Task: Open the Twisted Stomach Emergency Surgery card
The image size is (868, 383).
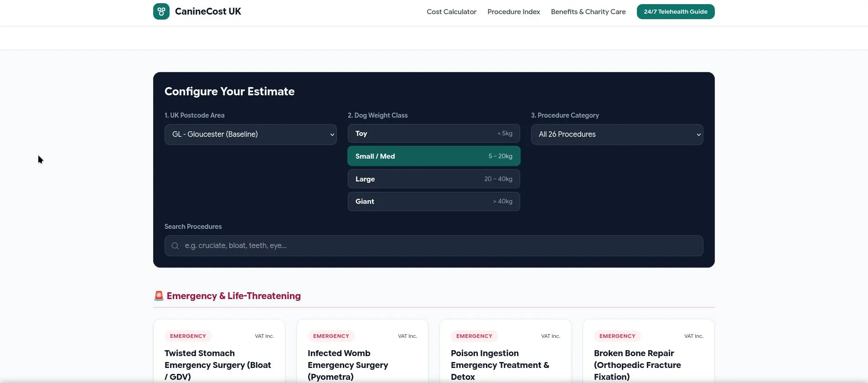Action: pyautogui.click(x=219, y=351)
